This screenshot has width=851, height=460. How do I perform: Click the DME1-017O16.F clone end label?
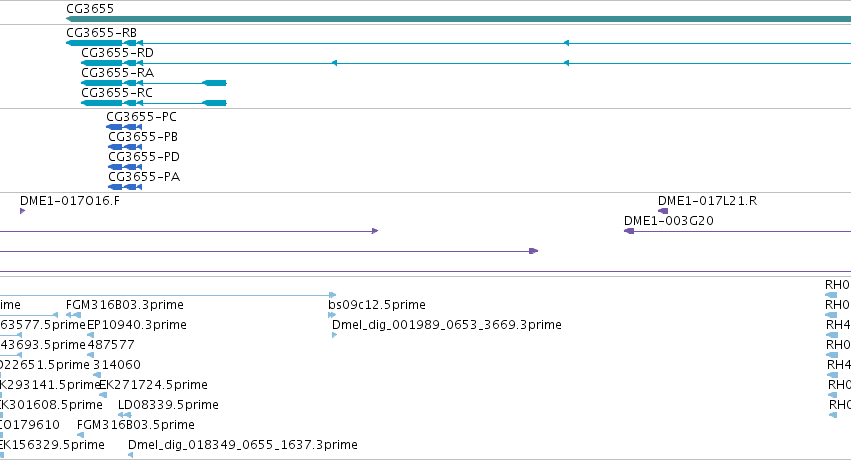pyautogui.click(x=70, y=201)
